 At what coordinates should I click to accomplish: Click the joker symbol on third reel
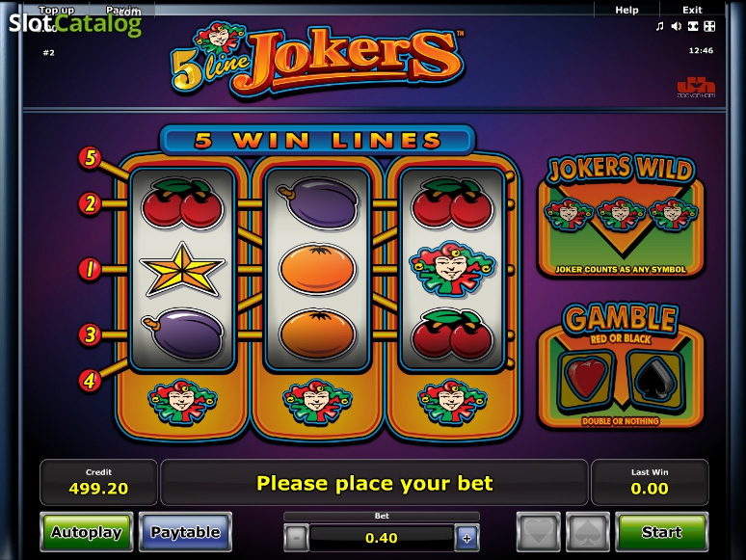click(452, 269)
